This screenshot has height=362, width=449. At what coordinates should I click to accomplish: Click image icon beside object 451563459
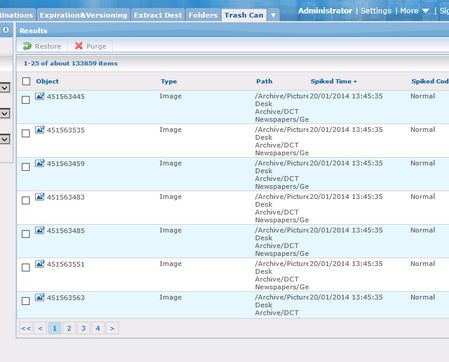[40, 163]
